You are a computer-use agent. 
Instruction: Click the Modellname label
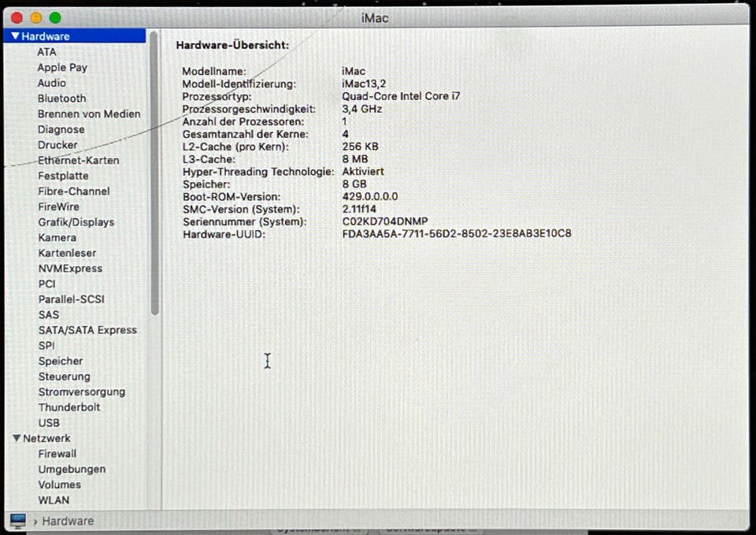pos(213,71)
